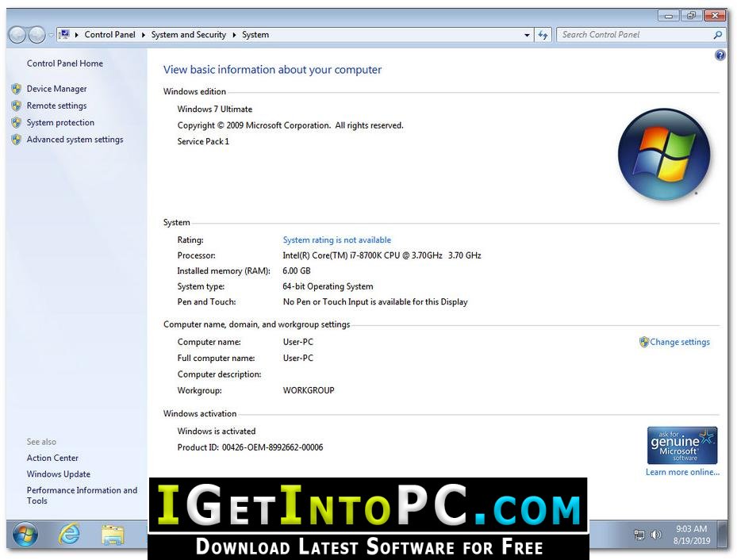
Task: Click the volume speaker tray icon
Action: click(x=656, y=535)
